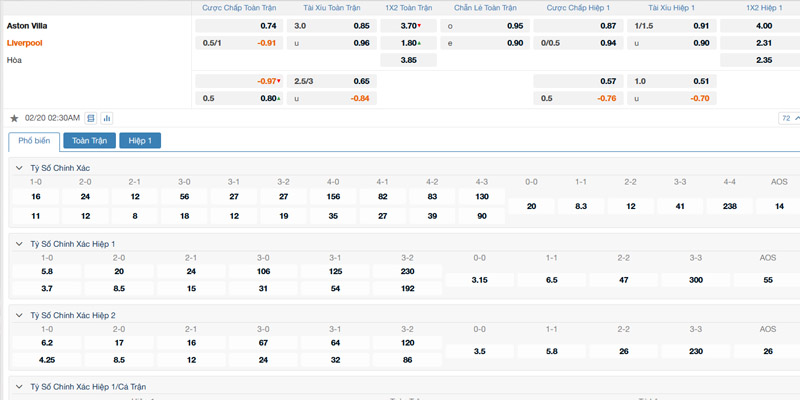Select second-half 0-0 correct score odds 3.5
The image size is (800, 400).
[480, 352]
